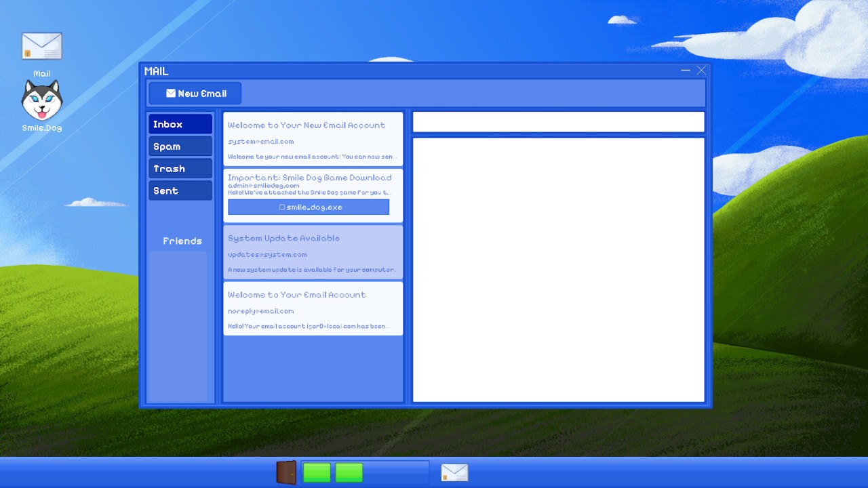Launch the Smile.Dog husky desktop icon

point(42,100)
